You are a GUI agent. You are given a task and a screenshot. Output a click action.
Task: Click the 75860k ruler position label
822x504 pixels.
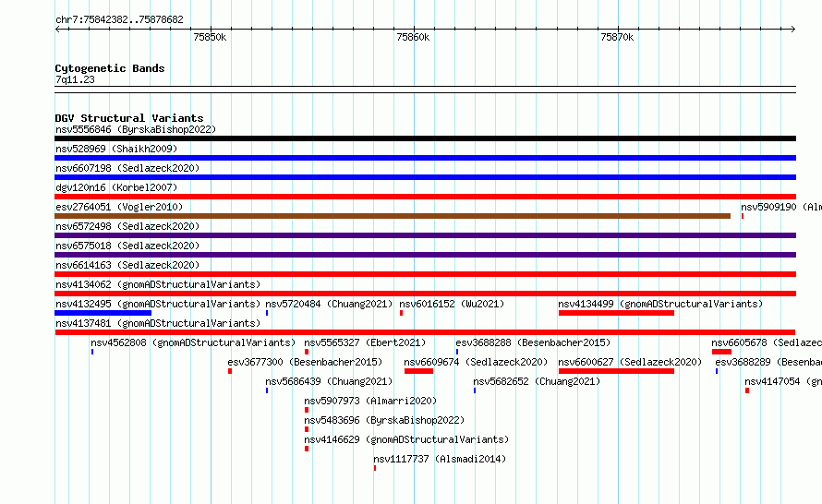tap(413, 37)
